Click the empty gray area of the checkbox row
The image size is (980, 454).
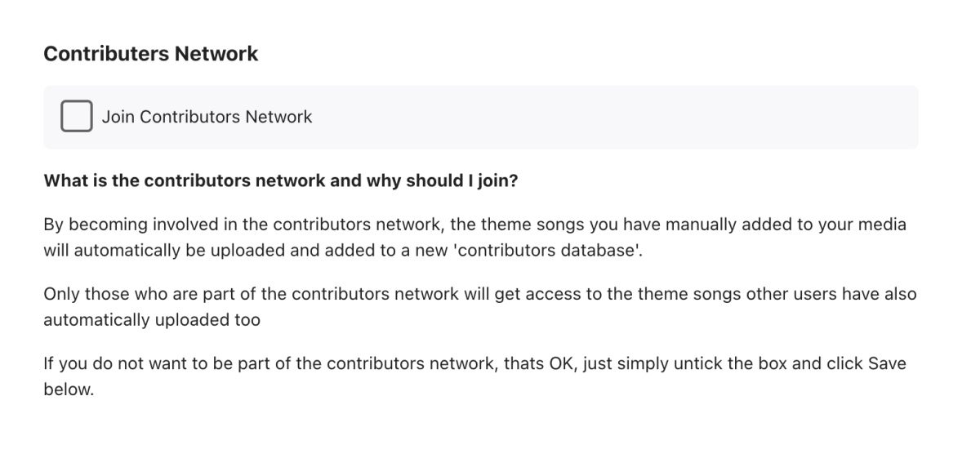(x=612, y=117)
